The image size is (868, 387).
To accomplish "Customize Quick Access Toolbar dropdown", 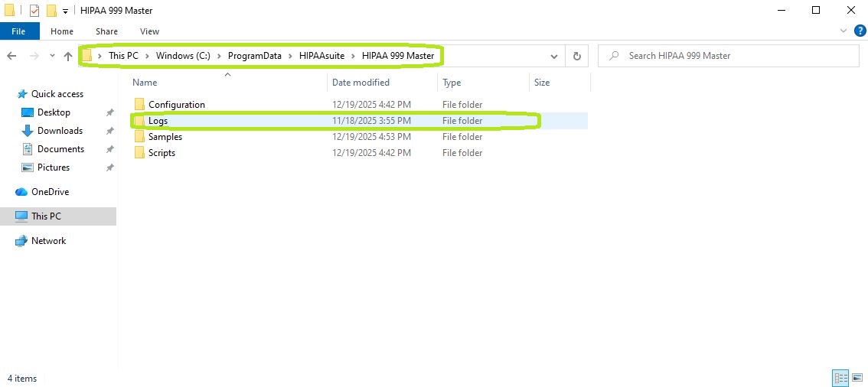I will click(x=65, y=11).
